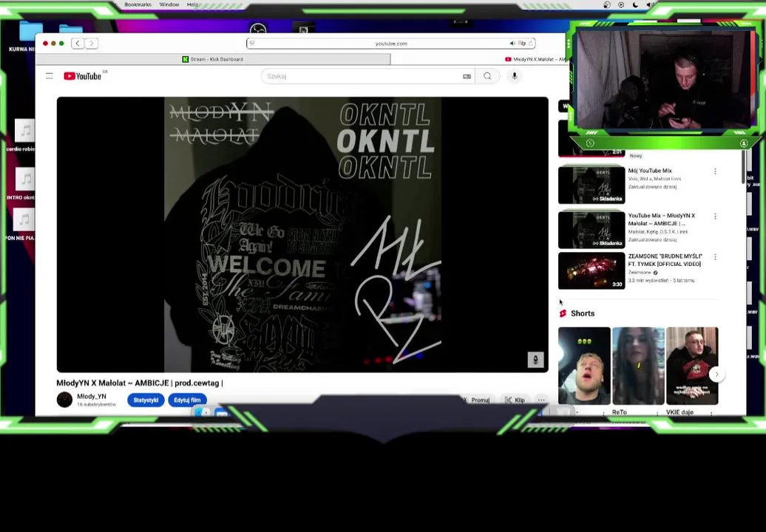
Task: Open Mój YouTube Mix thumbnail
Action: (x=592, y=185)
